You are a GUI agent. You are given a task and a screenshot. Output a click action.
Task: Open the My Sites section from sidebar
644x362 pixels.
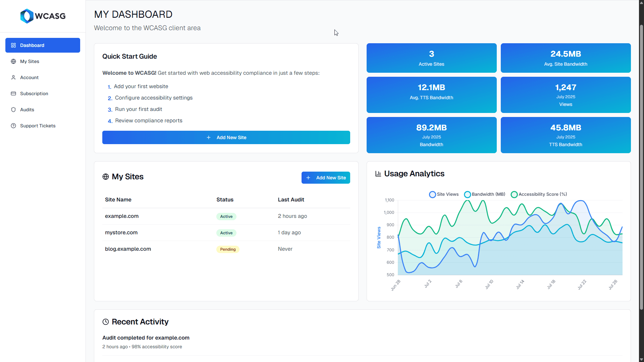coord(30,61)
